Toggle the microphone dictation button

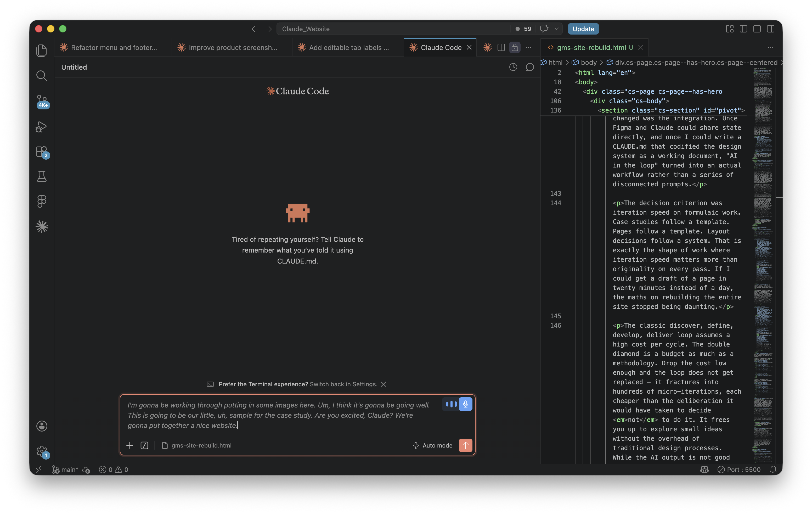pyautogui.click(x=465, y=404)
